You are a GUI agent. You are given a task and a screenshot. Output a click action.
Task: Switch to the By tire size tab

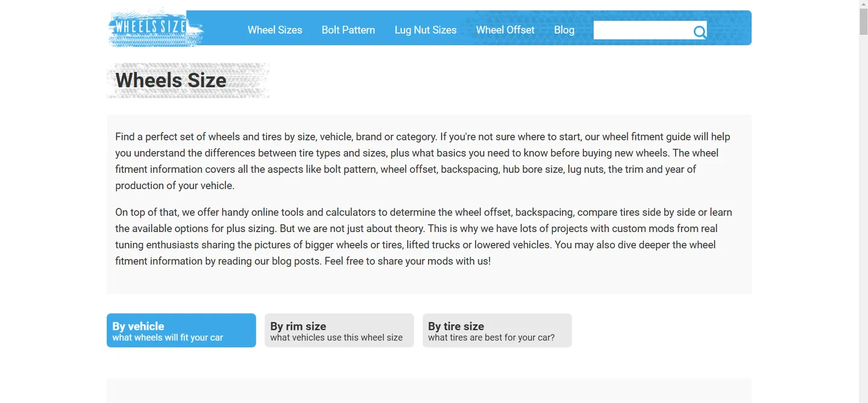pos(497,330)
